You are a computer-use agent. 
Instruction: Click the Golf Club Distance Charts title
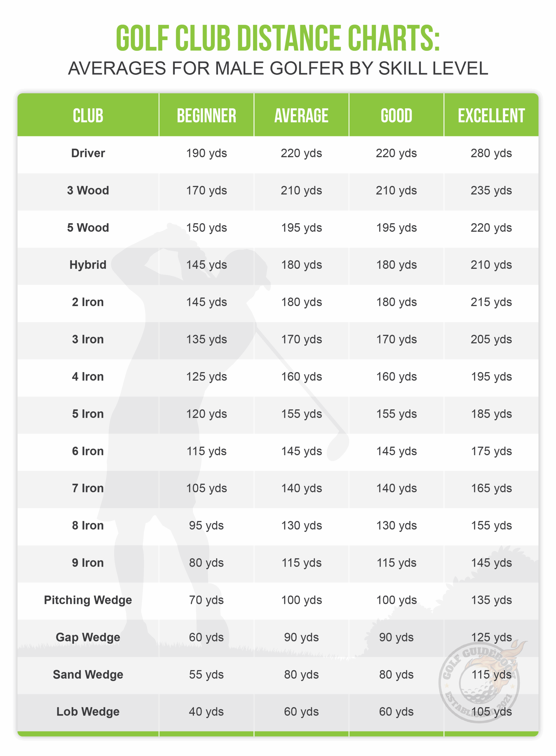pos(278,38)
